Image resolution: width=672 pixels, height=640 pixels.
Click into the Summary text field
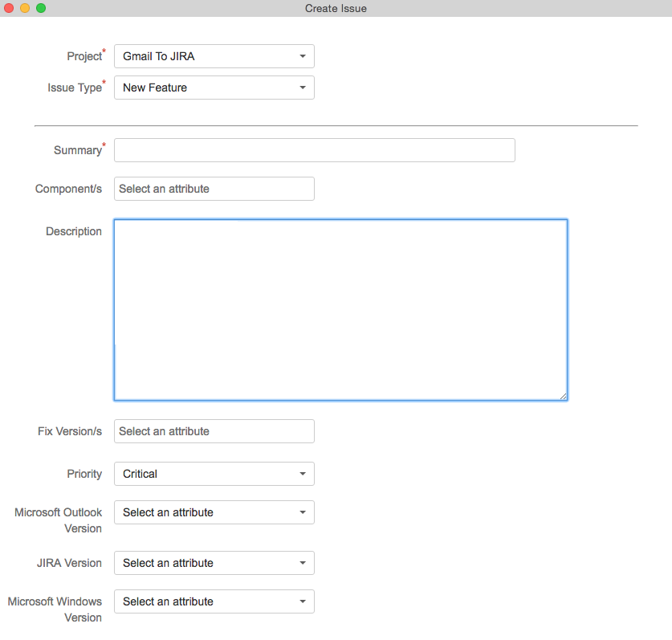(314, 150)
